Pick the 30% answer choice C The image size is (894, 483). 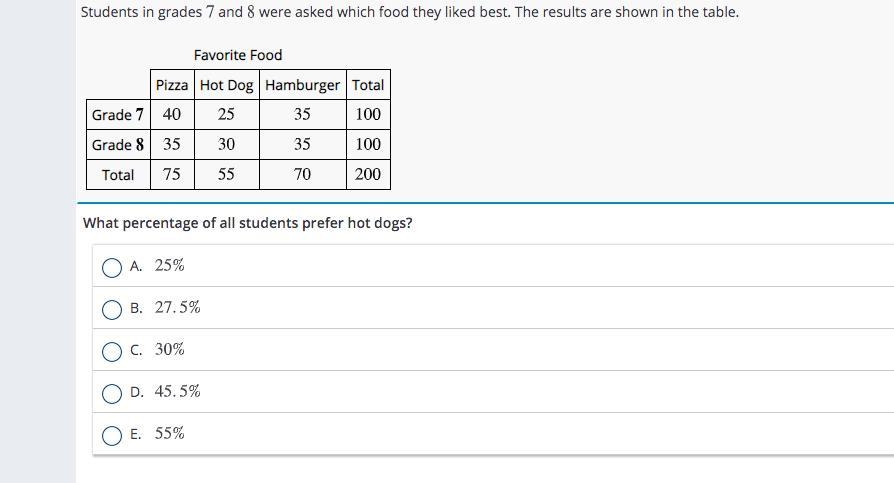point(113,350)
